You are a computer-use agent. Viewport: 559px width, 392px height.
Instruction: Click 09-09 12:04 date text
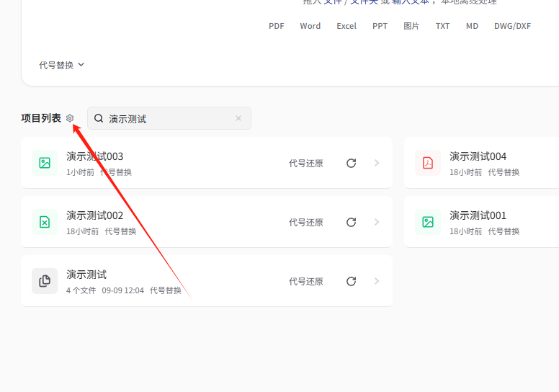coord(123,290)
